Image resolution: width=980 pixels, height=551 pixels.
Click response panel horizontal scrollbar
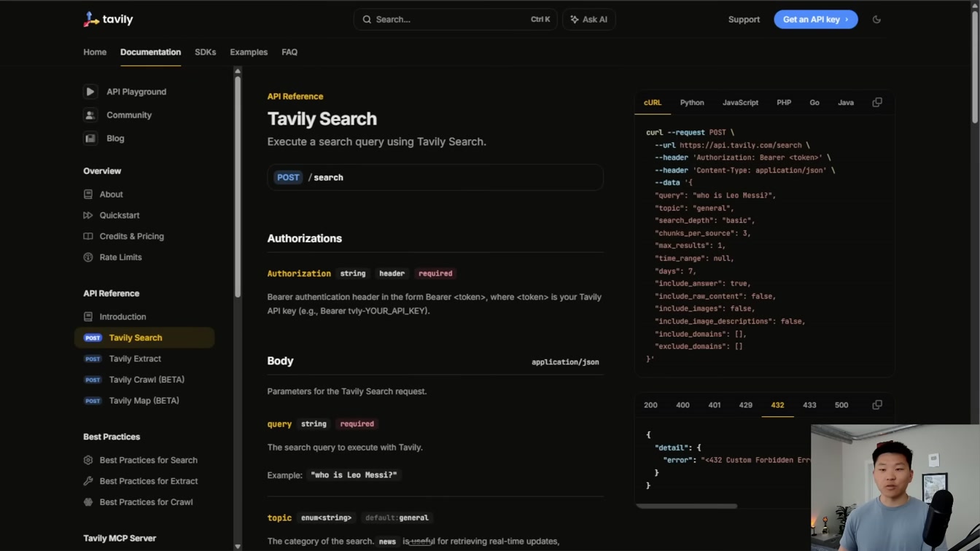(x=686, y=506)
